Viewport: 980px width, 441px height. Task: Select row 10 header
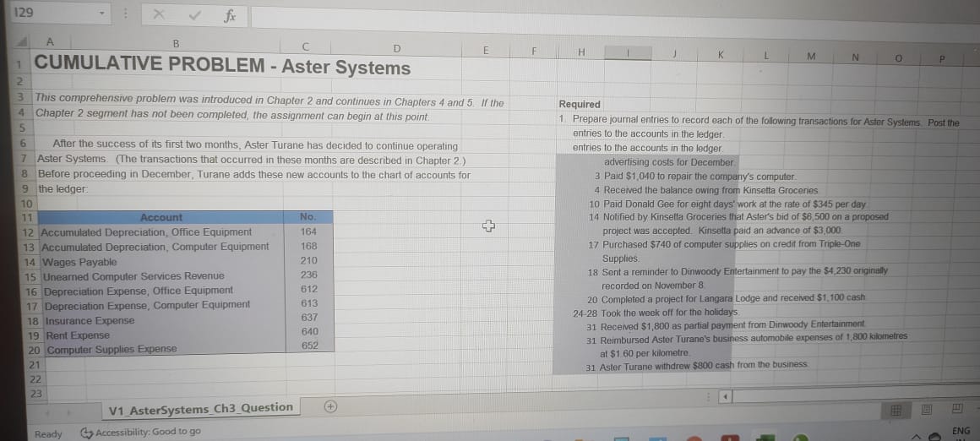[x=26, y=204]
